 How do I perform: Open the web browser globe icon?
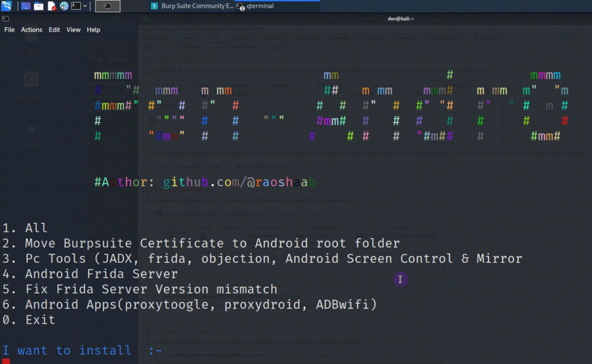64,6
